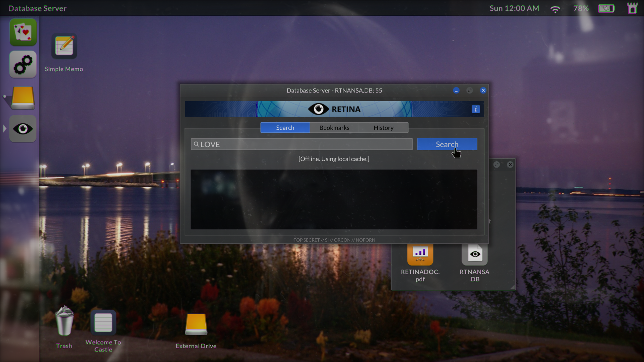Switch to the History tab
Screen dimensions: 644x362
(383, 128)
